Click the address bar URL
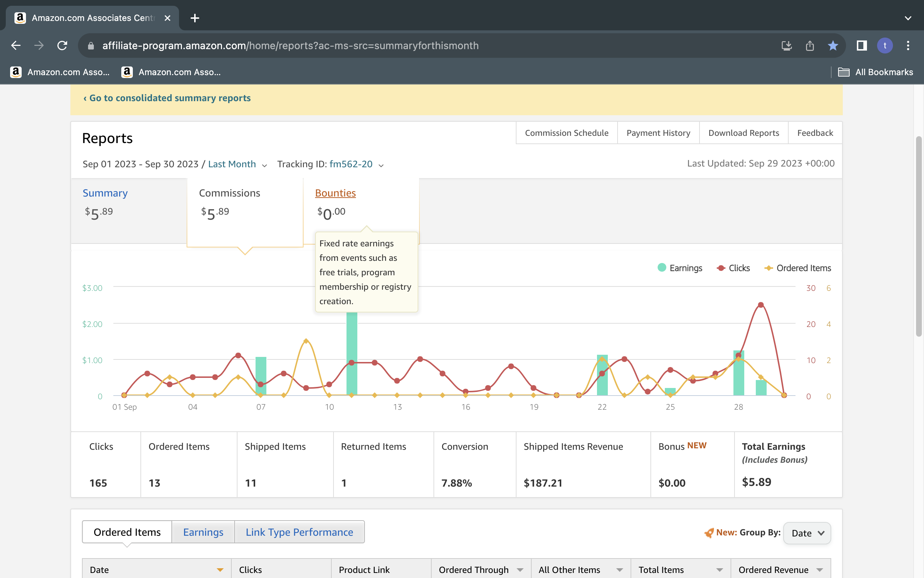Image resolution: width=924 pixels, height=578 pixels. 290,46
